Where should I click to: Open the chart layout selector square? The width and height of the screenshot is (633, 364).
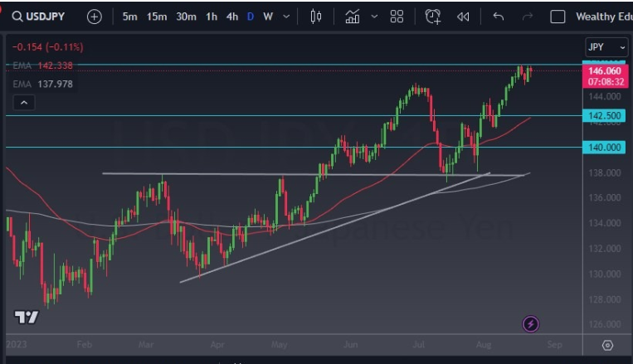click(x=558, y=17)
